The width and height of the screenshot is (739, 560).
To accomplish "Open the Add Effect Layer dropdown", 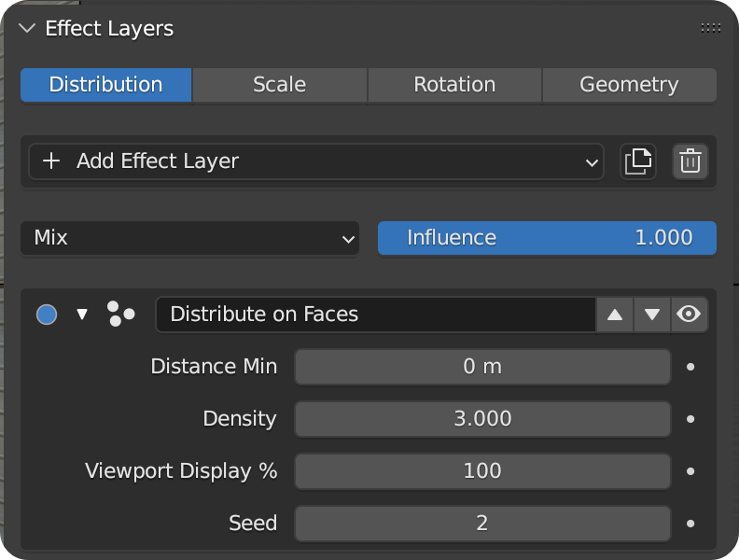I will [315, 161].
